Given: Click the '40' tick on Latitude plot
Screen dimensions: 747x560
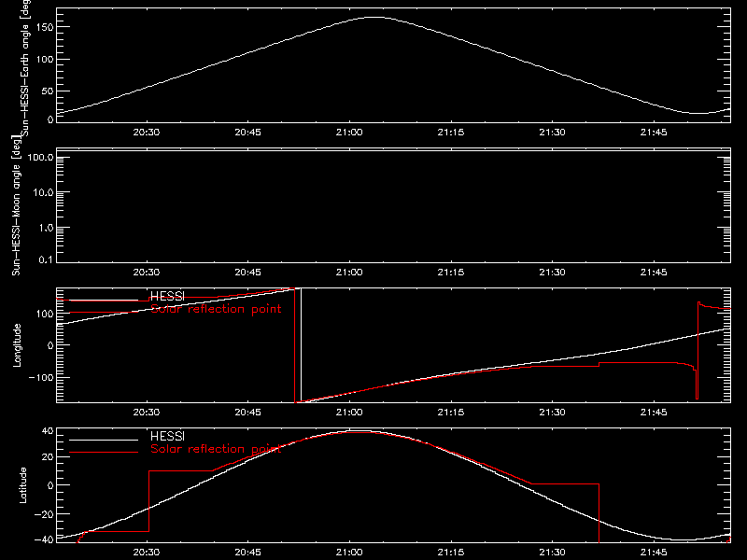Looking at the screenshot, I should tap(48, 431).
